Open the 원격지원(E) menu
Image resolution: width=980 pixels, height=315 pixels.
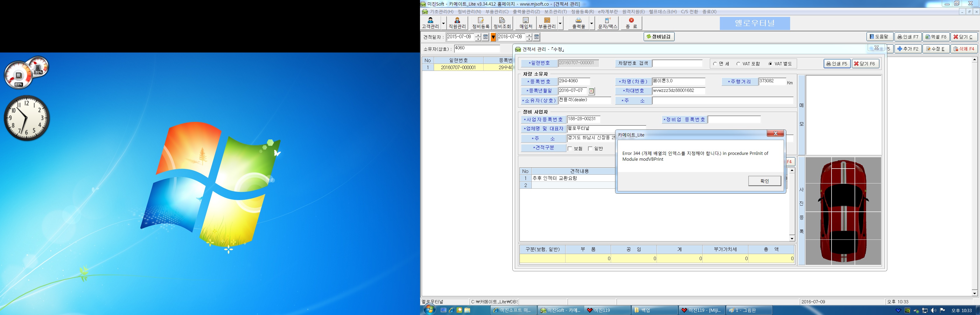click(x=633, y=12)
